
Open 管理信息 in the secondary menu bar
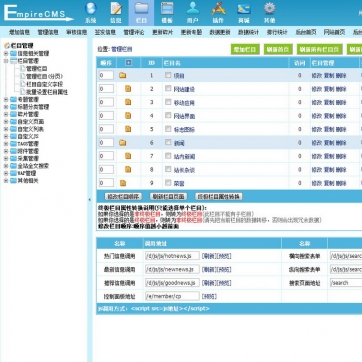(x=48, y=32)
